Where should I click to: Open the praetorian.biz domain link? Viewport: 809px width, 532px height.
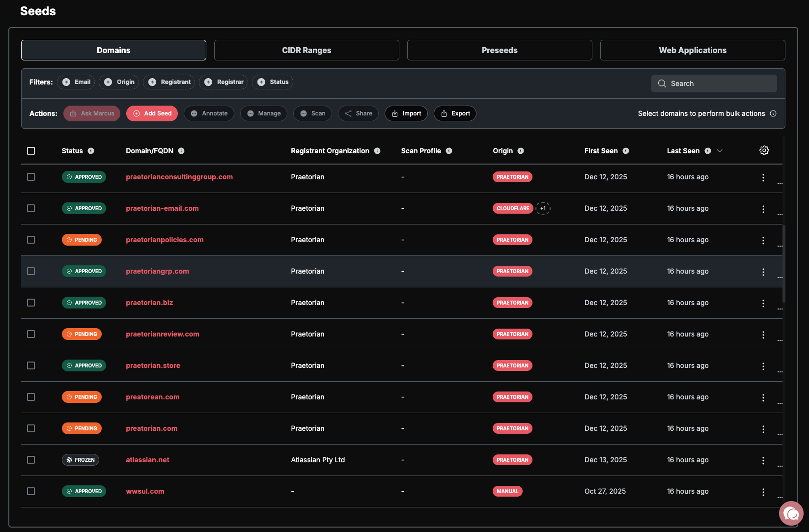click(149, 303)
